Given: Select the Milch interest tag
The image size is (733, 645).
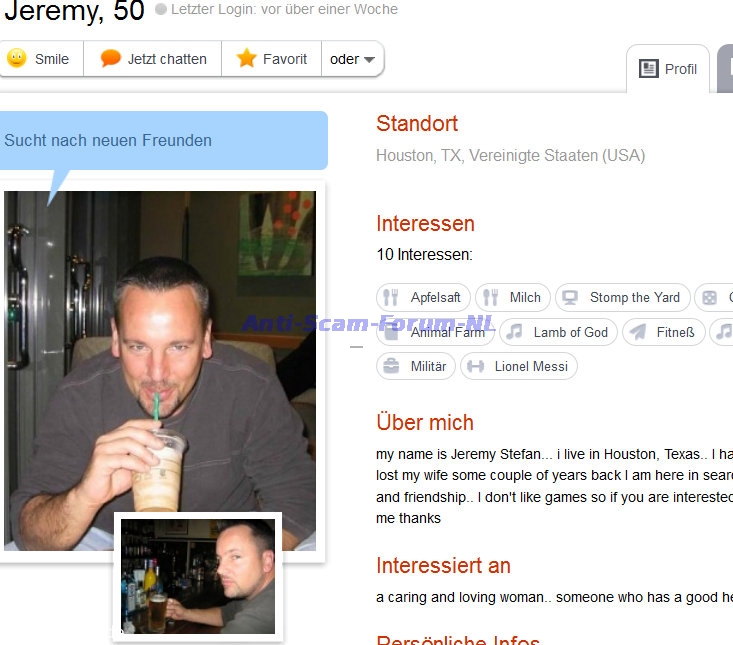Looking at the screenshot, I should pyautogui.click(x=513, y=297).
